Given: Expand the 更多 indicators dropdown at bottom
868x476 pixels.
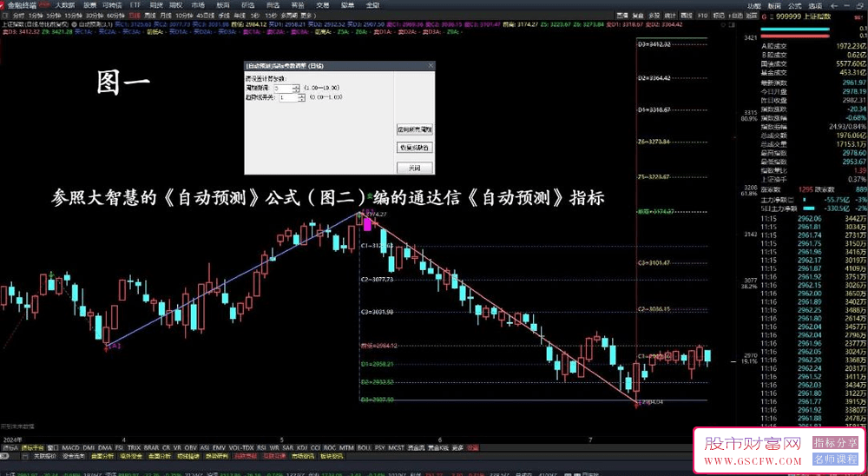Looking at the screenshot, I should pos(457,447).
